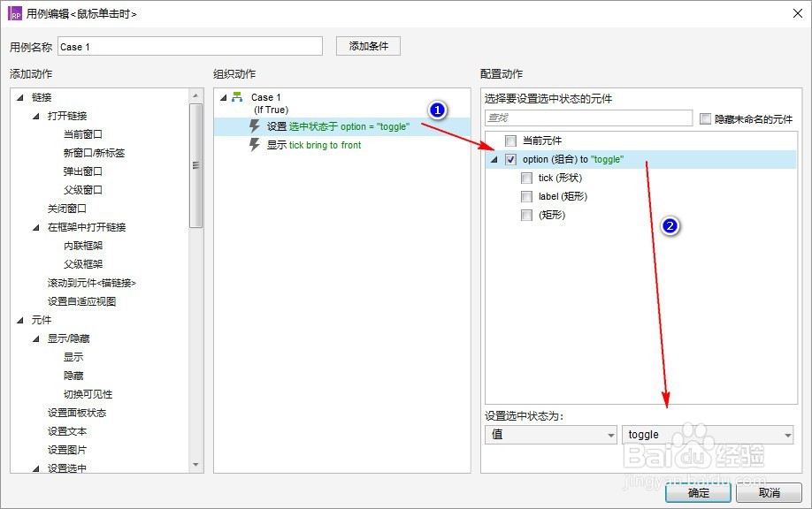Select the 弹出窗口 action
This screenshot has width=812, height=509.
tap(83, 171)
